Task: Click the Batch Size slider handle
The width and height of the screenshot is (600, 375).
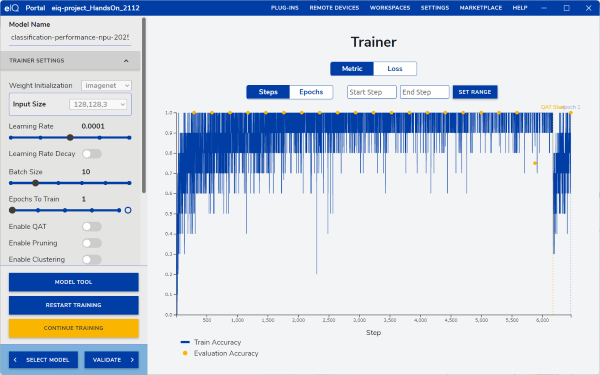Action: click(x=35, y=183)
